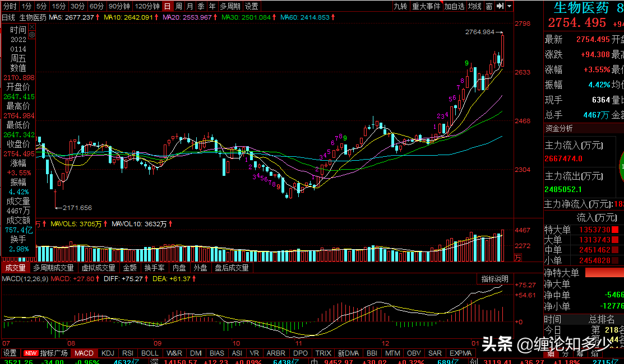Select the 周 weekly period
Screen dimensions: 624x364
pyautogui.click(x=179, y=6)
